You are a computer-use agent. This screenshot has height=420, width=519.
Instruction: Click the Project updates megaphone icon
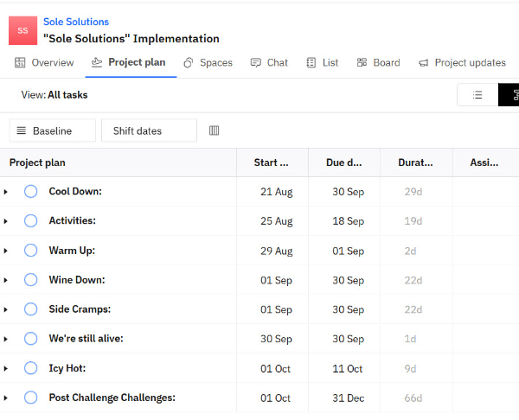pos(423,63)
